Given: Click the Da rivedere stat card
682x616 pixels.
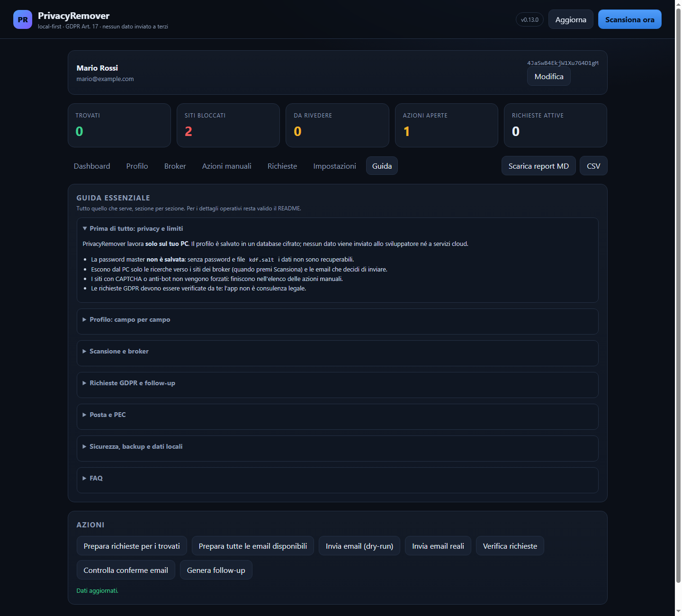Looking at the screenshot, I should pos(337,125).
